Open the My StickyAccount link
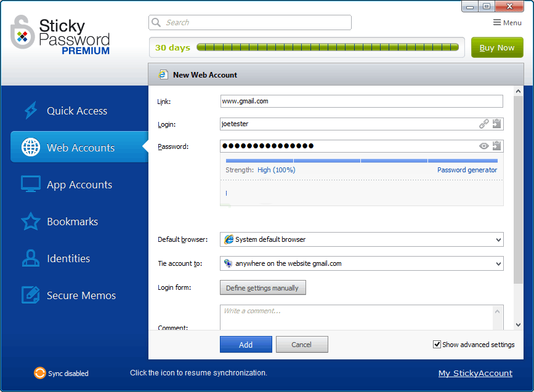Viewport: 534px width, 392px height. [475, 373]
